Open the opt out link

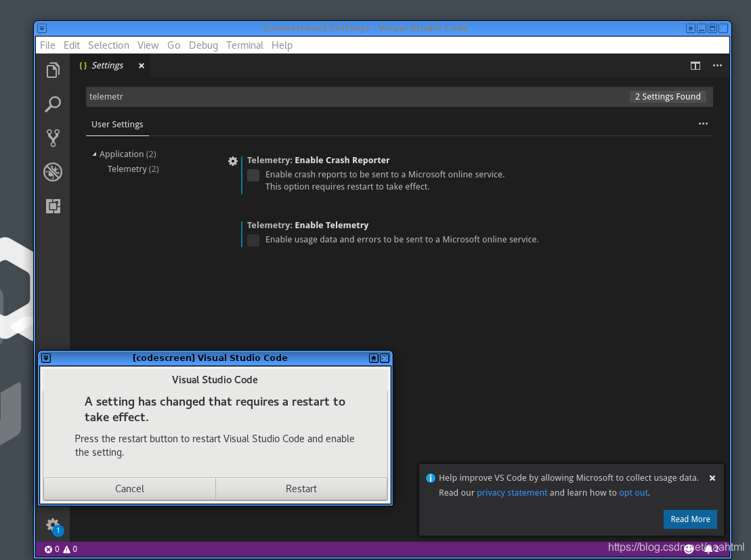click(634, 492)
